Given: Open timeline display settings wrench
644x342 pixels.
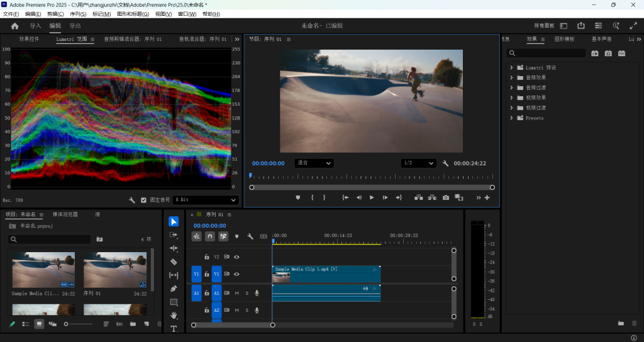Looking at the screenshot, I should 250,236.
